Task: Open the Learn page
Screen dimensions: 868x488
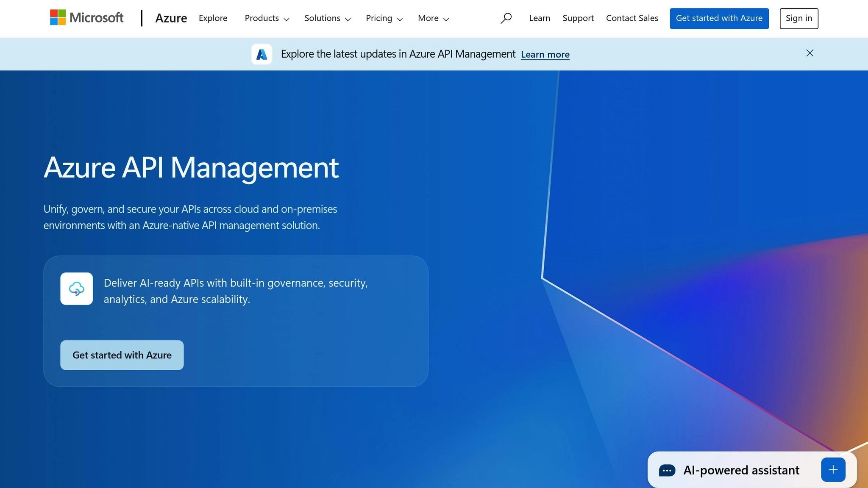Action: [539, 18]
